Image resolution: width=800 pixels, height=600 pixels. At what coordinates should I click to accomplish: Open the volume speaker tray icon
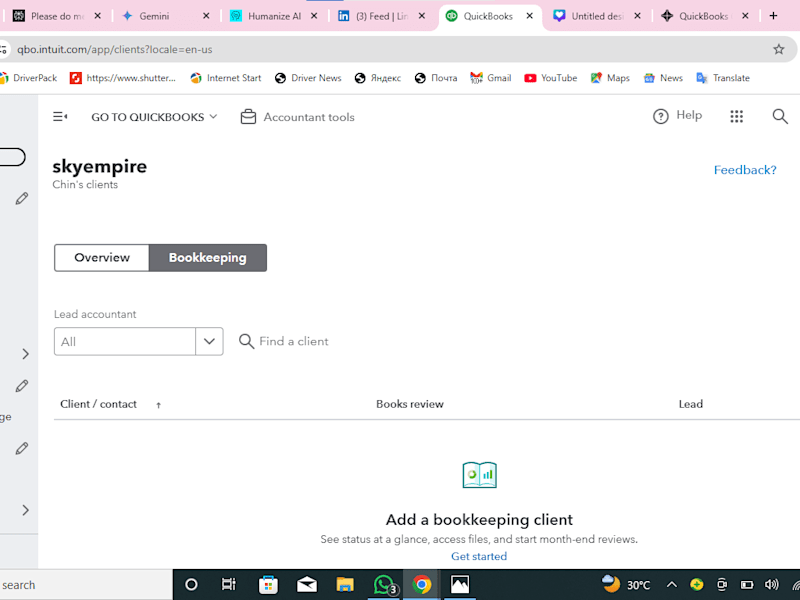[x=771, y=585]
